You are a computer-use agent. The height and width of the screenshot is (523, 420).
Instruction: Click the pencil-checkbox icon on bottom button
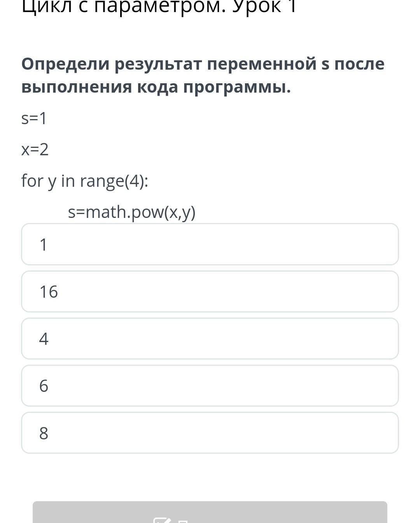point(162,520)
